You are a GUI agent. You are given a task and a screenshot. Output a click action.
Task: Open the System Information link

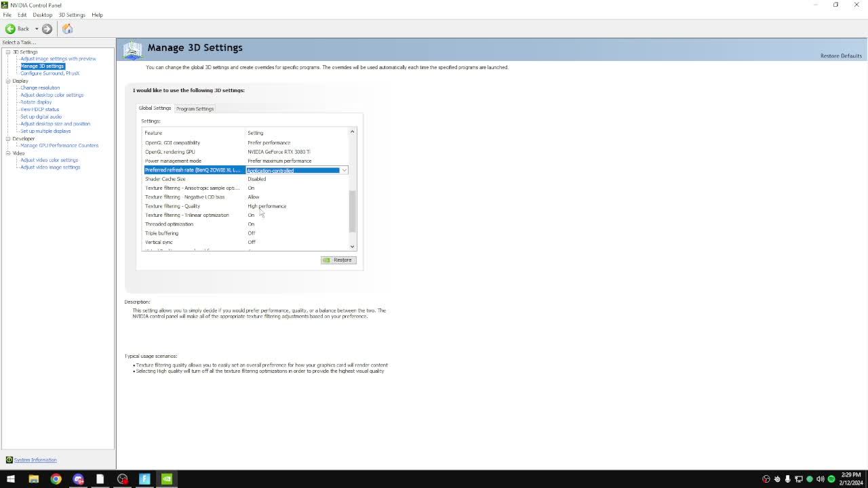tap(35, 460)
